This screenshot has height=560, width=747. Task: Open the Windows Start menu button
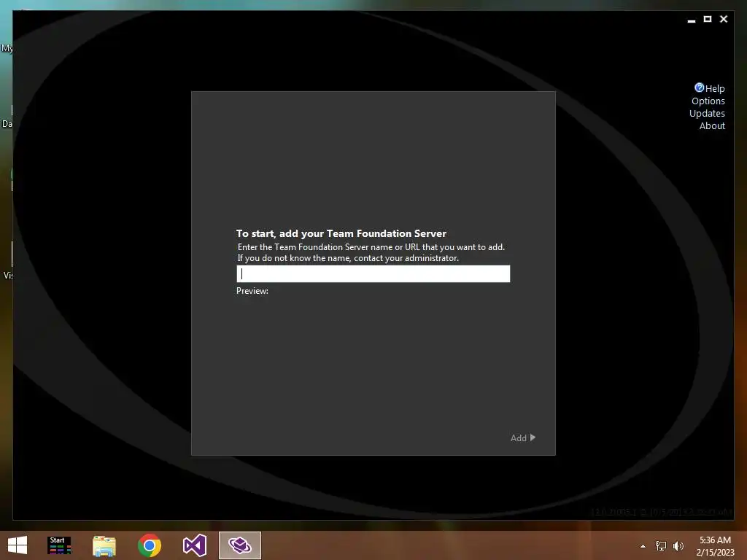point(18,545)
